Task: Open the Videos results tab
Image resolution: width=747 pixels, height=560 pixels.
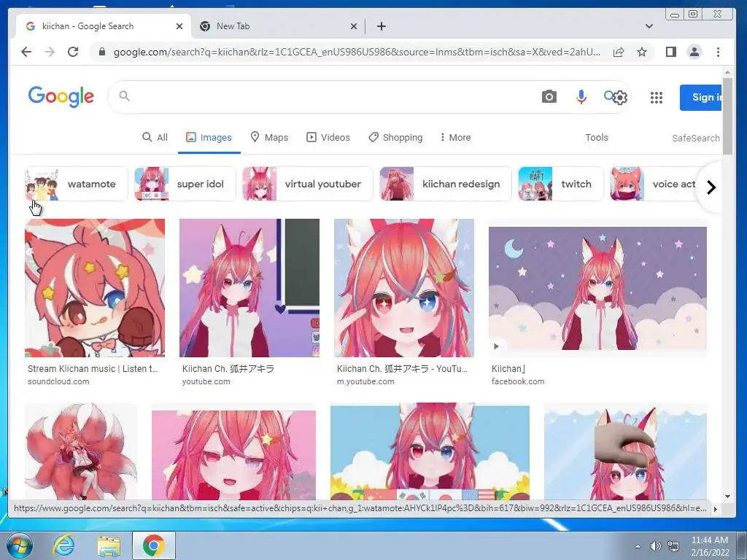Action: [x=328, y=137]
